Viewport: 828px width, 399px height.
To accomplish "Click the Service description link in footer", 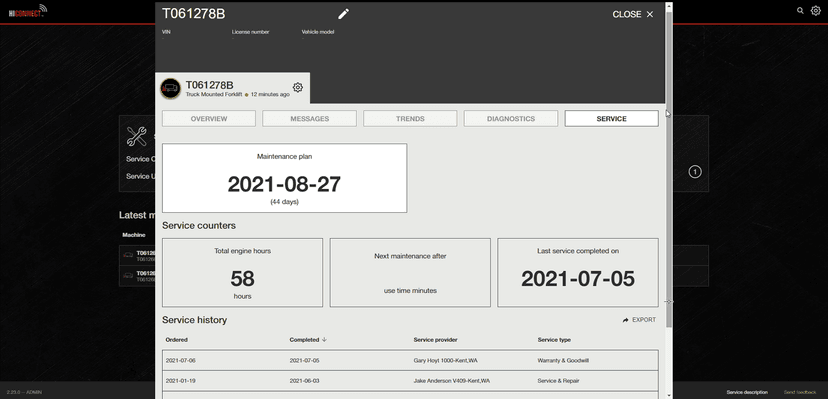I will tap(747, 392).
